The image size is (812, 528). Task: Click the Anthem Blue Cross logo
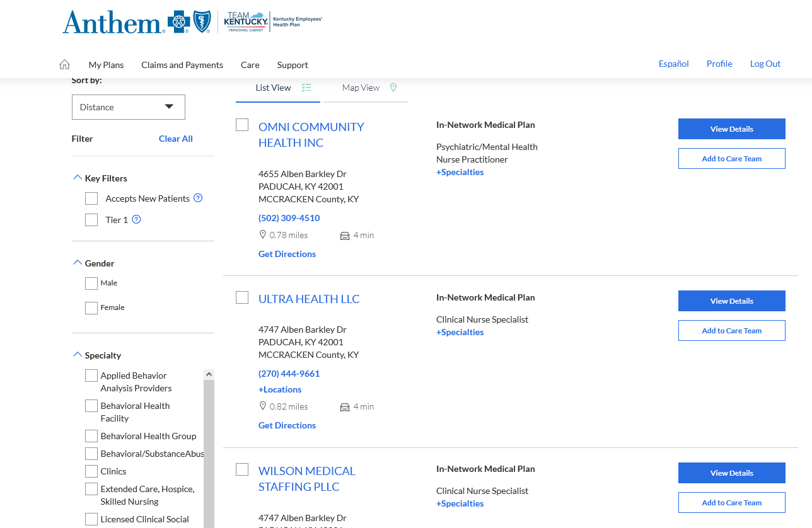click(136, 22)
